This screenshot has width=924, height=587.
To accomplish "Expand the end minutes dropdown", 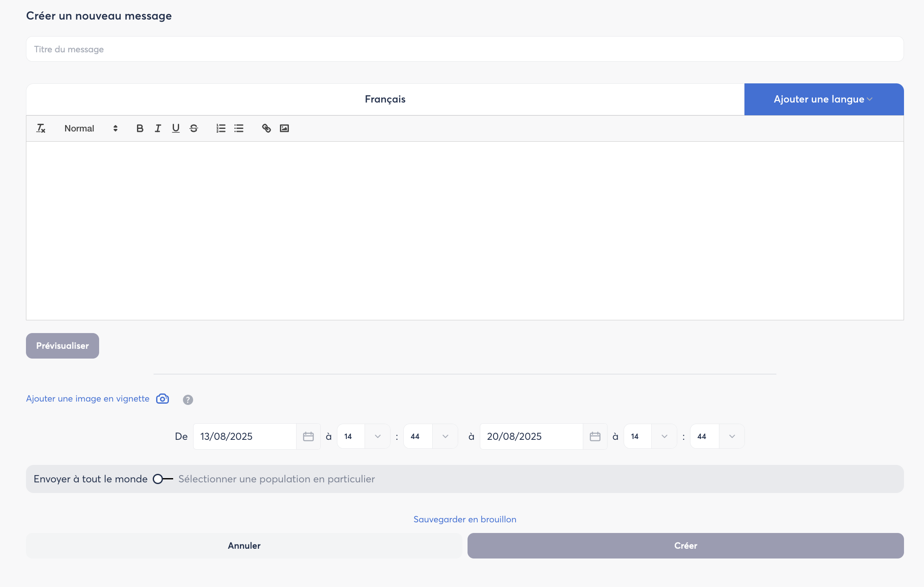I will click(x=732, y=436).
